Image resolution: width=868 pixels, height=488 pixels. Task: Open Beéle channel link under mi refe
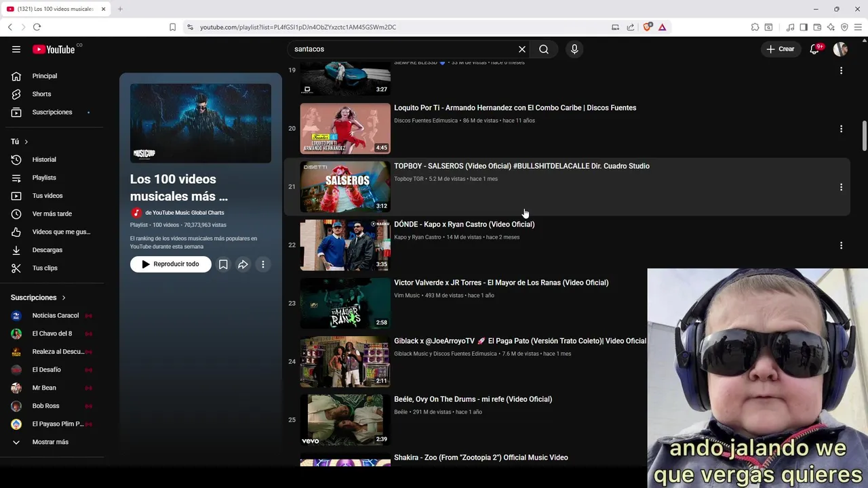pos(401,412)
